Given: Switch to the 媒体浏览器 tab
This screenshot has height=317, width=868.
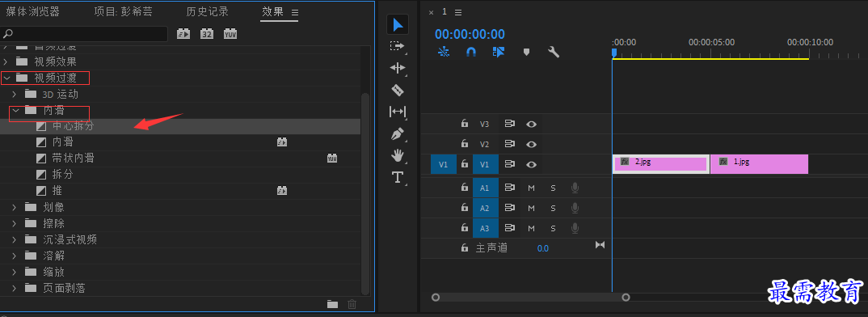Looking at the screenshot, I should (32, 11).
